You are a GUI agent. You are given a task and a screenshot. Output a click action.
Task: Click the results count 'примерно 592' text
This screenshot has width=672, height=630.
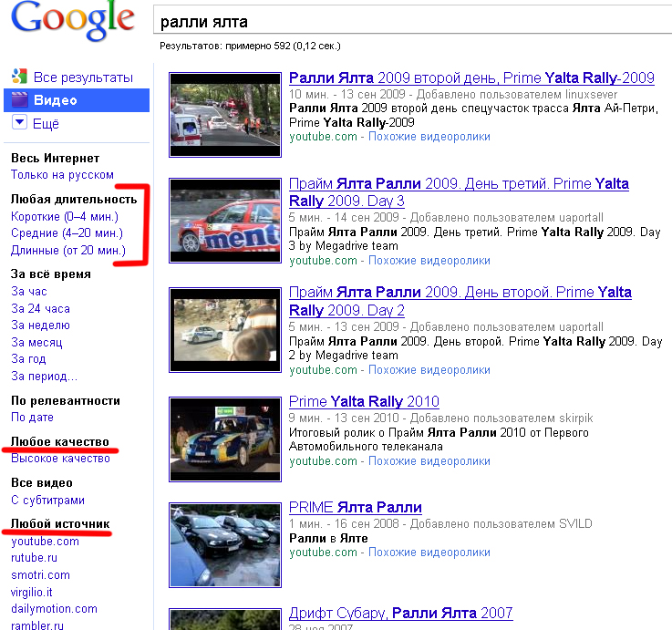coord(258,46)
